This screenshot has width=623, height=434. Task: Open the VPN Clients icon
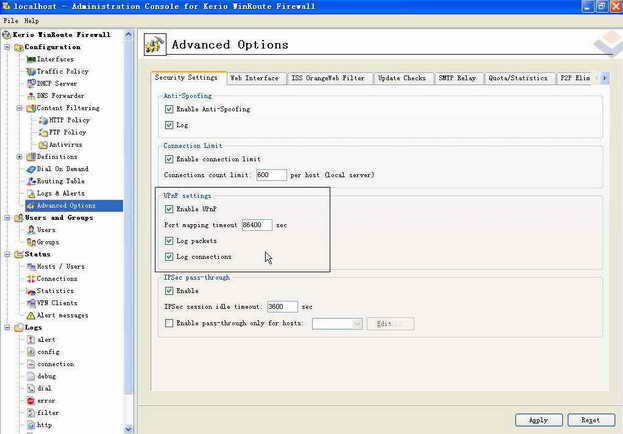(x=30, y=303)
